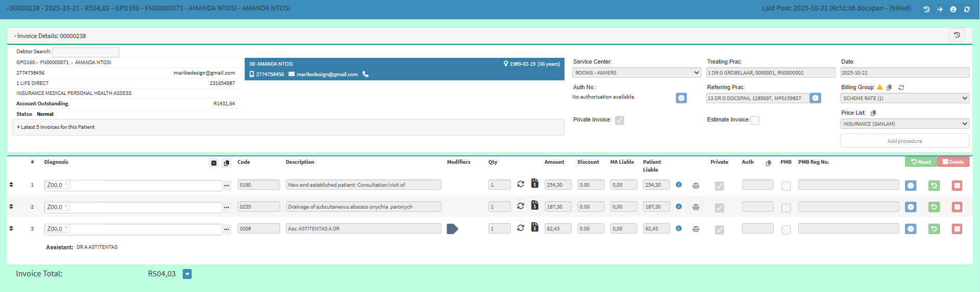Open history in the Invoice Details panel
The image size is (980, 292).
pos(957,35)
